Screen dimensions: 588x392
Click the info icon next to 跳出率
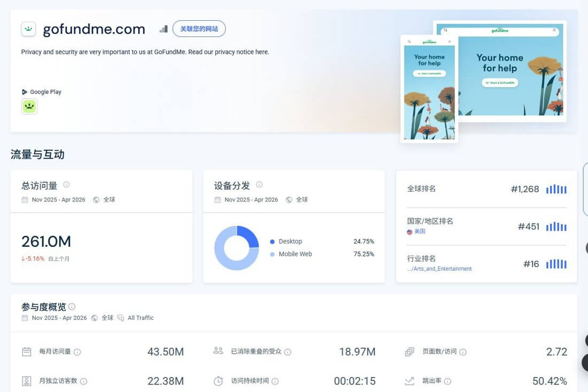[447, 381]
